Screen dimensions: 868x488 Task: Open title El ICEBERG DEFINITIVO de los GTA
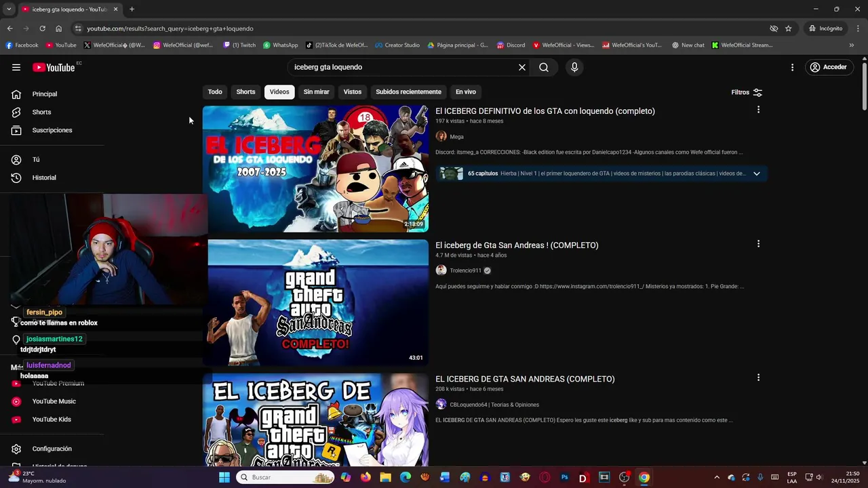545,111
